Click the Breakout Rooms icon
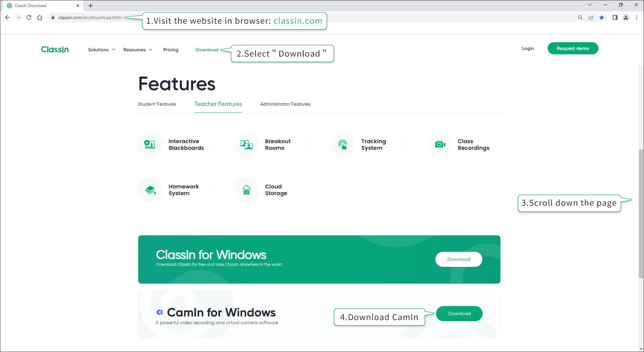 pos(247,145)
